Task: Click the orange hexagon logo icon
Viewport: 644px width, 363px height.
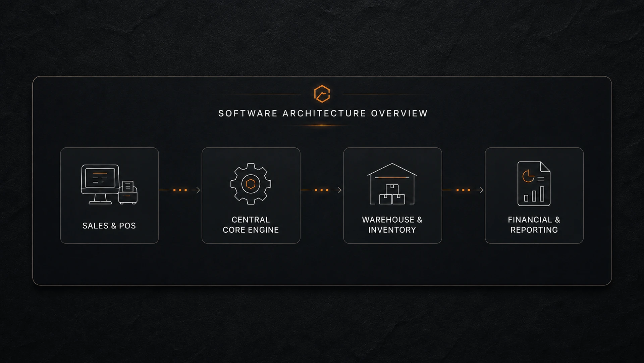Action: [x=322, y=94]
